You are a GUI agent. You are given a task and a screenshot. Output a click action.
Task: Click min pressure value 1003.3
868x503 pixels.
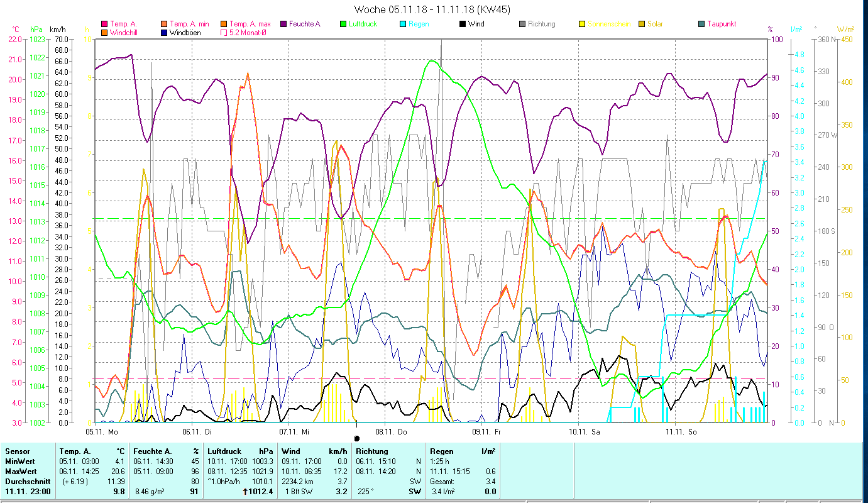[262, 462]
